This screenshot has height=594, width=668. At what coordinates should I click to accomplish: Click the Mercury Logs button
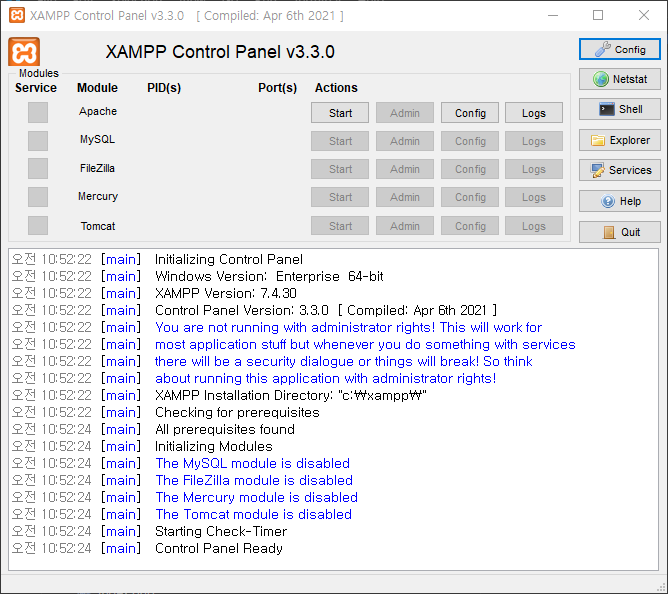tap(534, 197)
